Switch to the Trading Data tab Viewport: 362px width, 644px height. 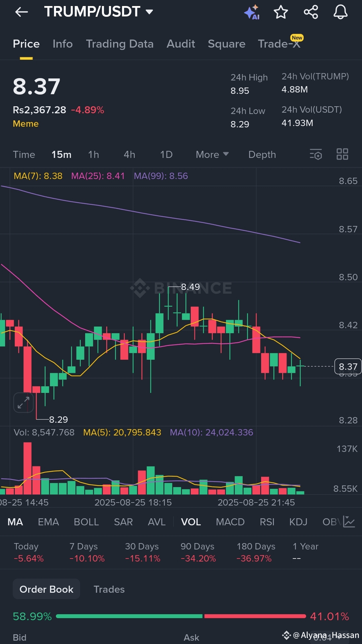120,44
